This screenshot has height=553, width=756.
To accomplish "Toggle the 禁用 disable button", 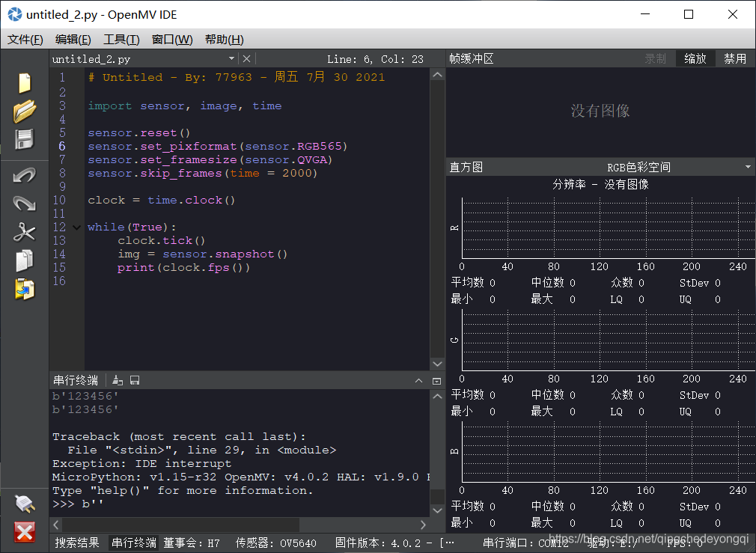I will click(735, 59).
